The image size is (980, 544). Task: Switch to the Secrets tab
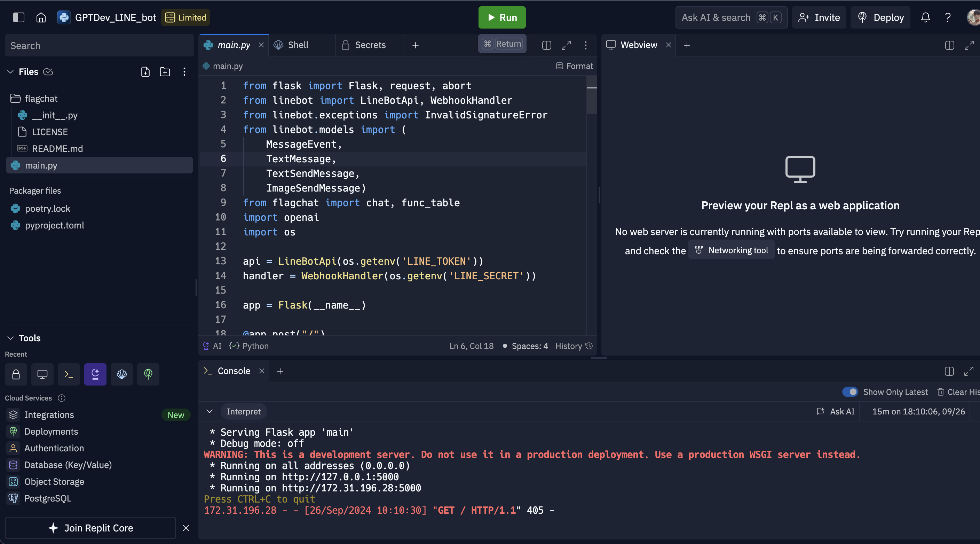(370, 45)
